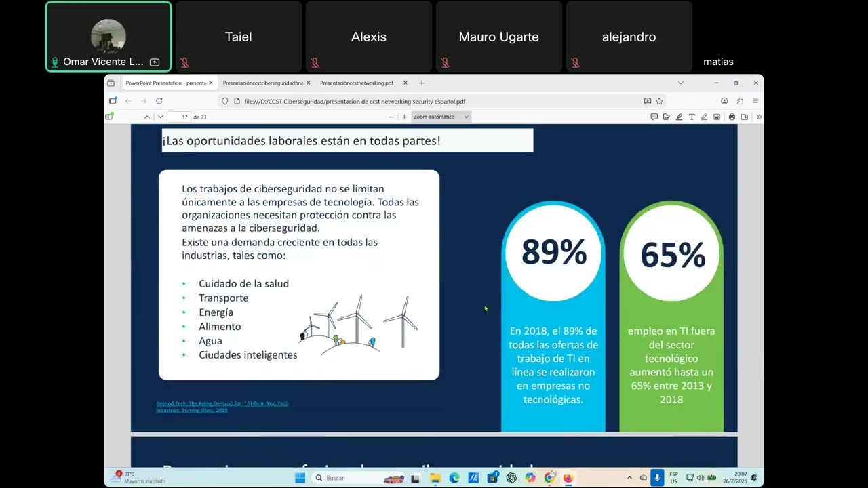Toggle the PDF viewer sidebar
868x488 pixels.
(108, 117)
